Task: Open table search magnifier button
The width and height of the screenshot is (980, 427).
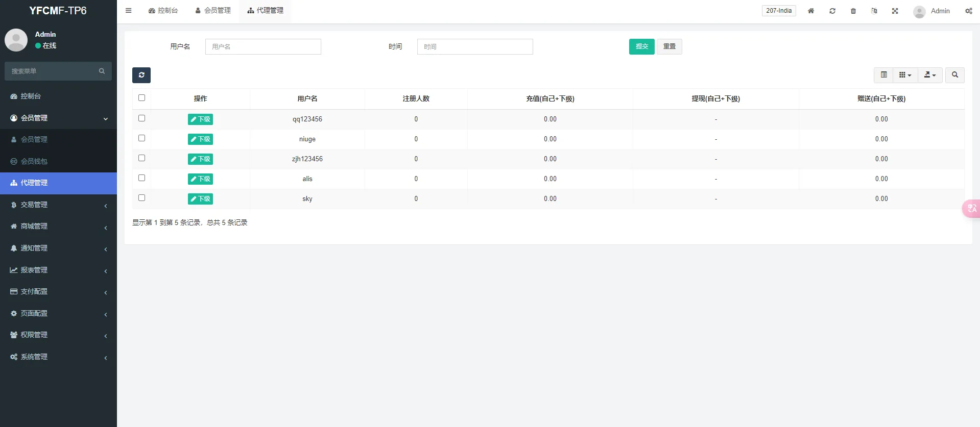Action: [954, 75]
